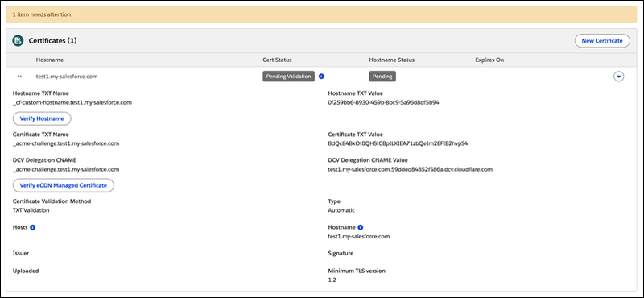Image resolution: width=644 pixels, height=298 pixels.
Task: Select Certificate TXT Value starting with BdQc84
Action: coord(398,144)
